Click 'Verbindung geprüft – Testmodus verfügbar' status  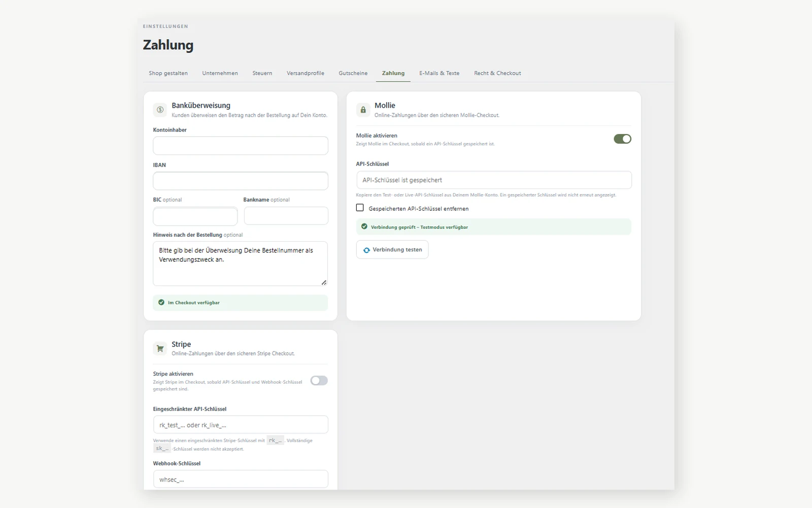pos(419,227)
